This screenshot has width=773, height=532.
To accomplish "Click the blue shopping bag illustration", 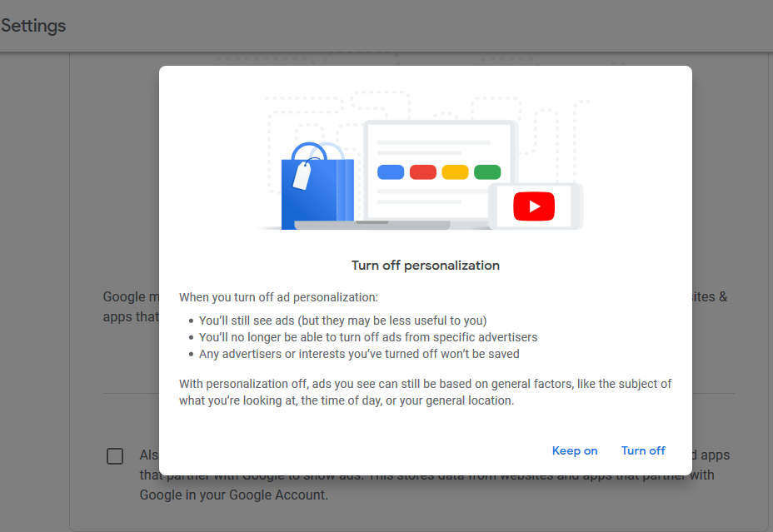I will click(x=317, y=186).
